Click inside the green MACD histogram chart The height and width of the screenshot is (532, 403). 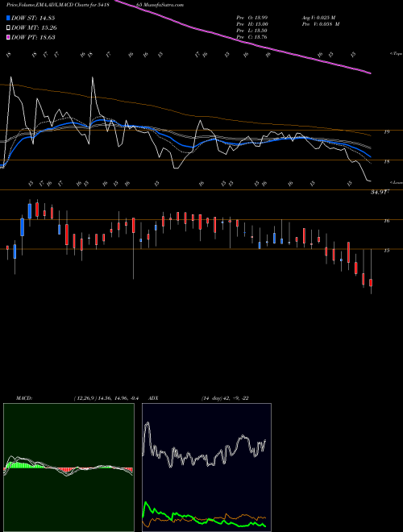pyautogui.click(x=69, y=468)
